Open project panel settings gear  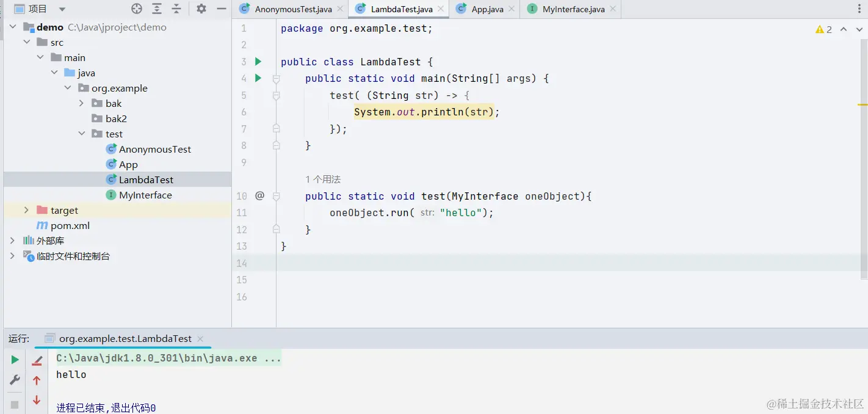pos(201,9)
